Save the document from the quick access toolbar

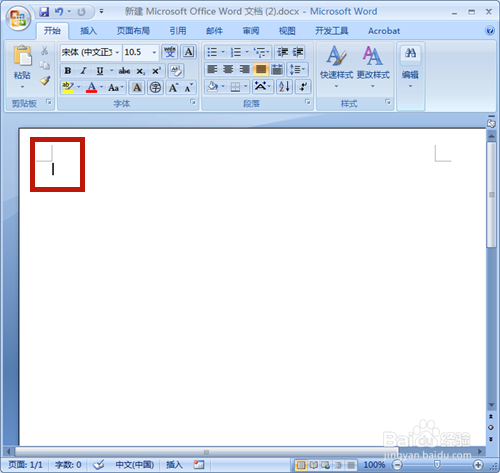pos(44,12)
